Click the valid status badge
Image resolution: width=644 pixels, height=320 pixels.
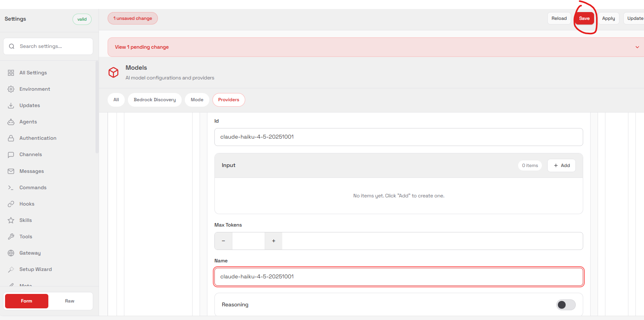82,19
